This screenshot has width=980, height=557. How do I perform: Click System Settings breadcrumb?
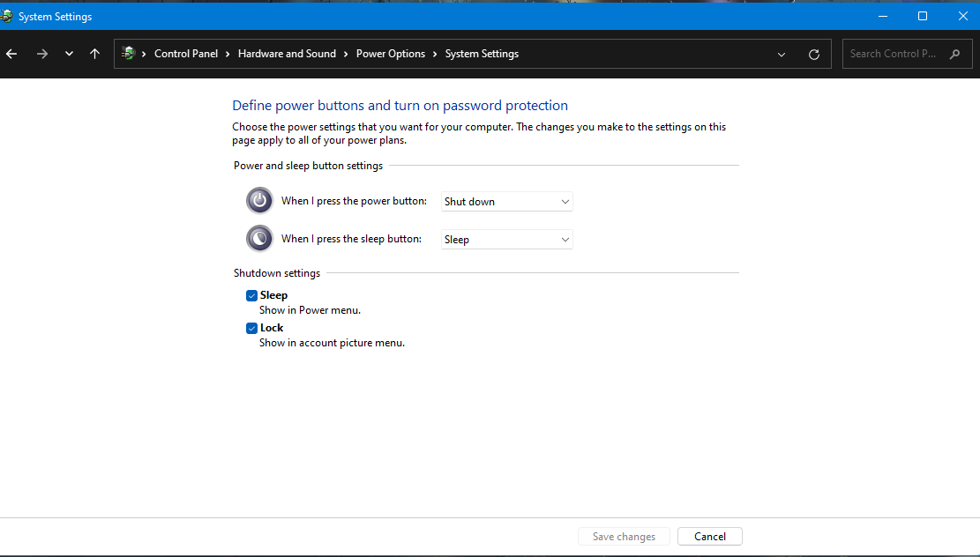[x=482, y=54]
